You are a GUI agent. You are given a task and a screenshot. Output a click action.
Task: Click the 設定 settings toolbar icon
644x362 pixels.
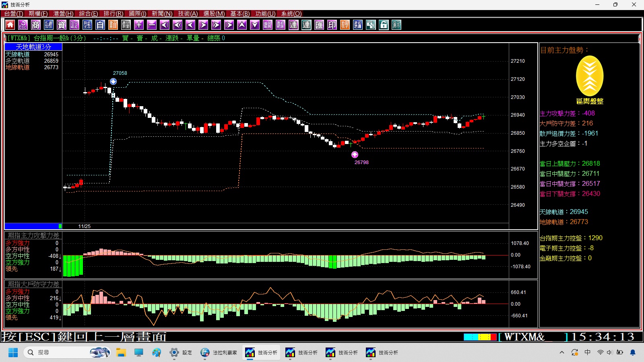[74, 25]
